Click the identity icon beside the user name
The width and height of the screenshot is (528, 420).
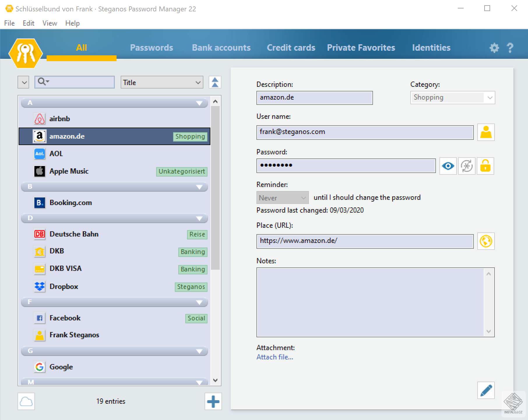(x=486, y=132)
